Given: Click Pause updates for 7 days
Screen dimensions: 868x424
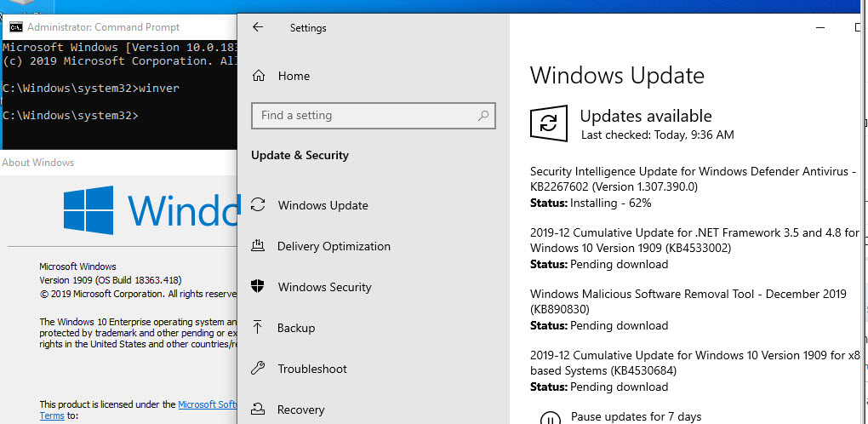Looking at the screenshot, I should 636,417.
